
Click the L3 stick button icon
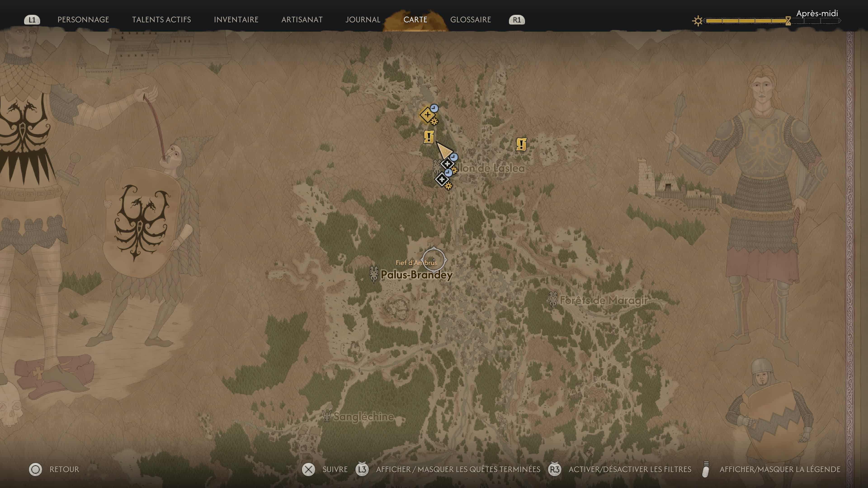coord(362,469)
